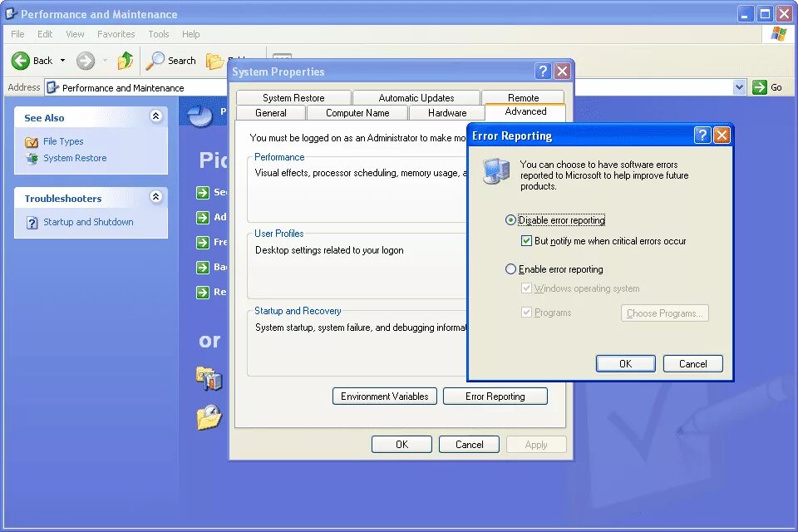
Task: Open Startup and Shutdown troubleshooter
Action: pos(88,222)
